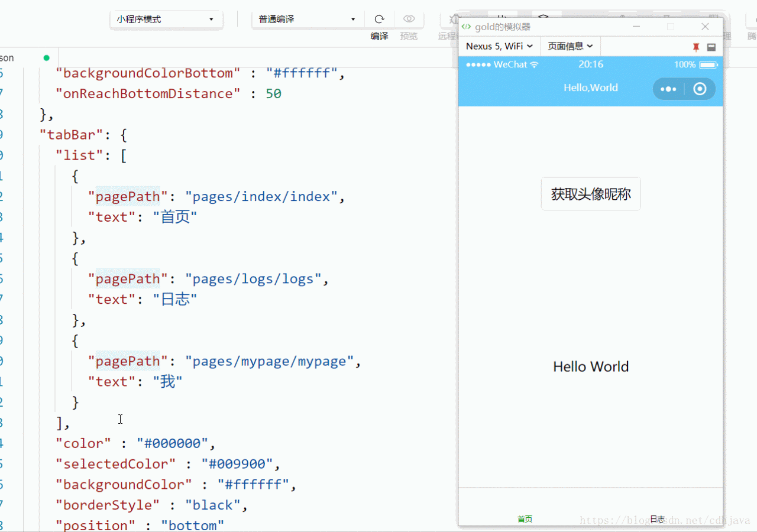
Task: Click the "#000000" color value
Action: [172, 443]
